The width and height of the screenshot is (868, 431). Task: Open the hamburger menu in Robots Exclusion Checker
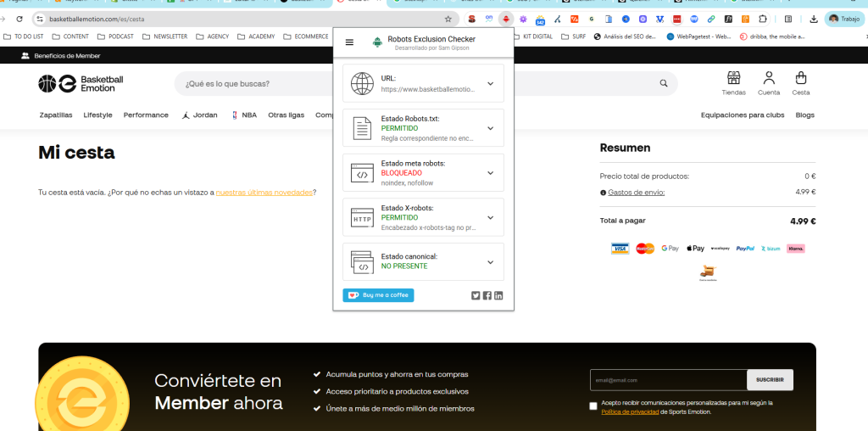[349, 42]
